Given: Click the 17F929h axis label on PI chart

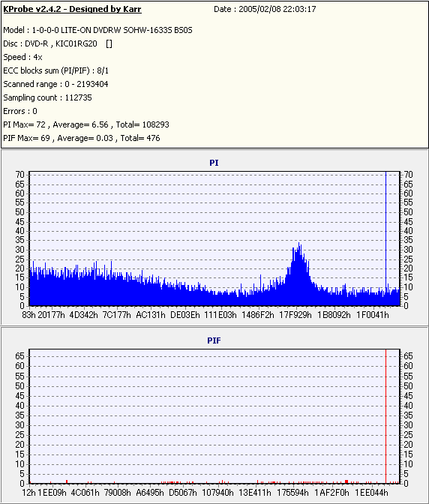Looking at the screenshot, I should [295, 315].
